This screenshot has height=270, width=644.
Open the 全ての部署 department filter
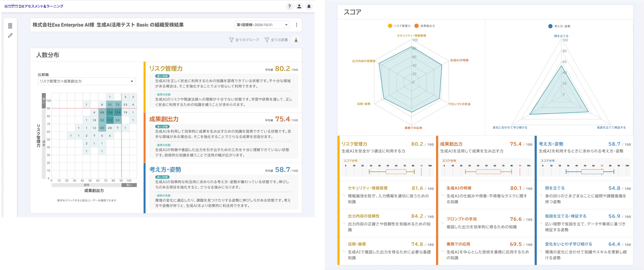click(x=276, y=40)
